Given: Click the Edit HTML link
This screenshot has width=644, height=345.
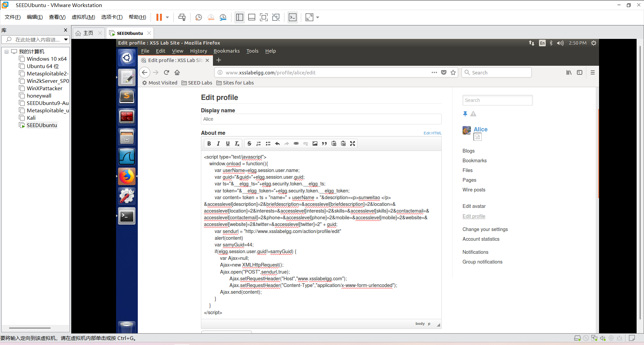Looking at the screenshot, I should tap(433, 133).
